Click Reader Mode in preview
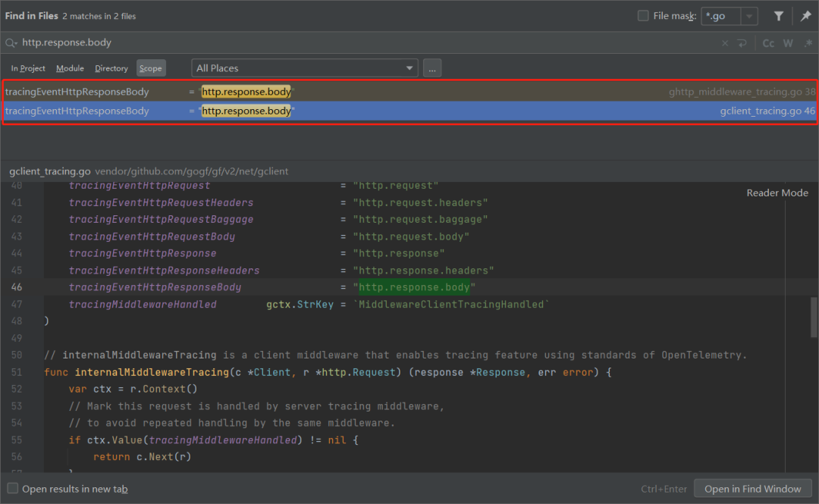819x504 pixels. point(777,193)
